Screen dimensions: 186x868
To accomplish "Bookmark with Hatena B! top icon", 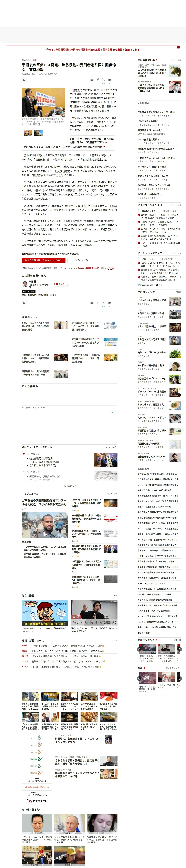I will pyautogui.click(x=109, y=80).
